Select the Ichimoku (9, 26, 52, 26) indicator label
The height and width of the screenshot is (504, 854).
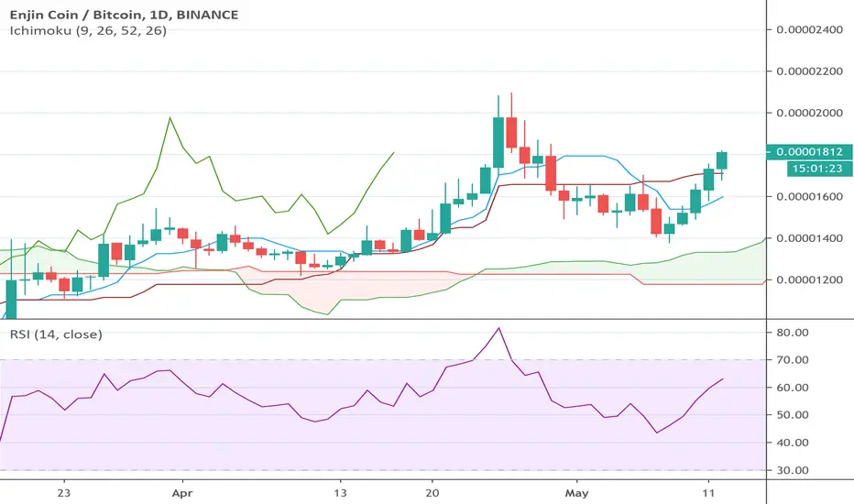pos(88,30)
